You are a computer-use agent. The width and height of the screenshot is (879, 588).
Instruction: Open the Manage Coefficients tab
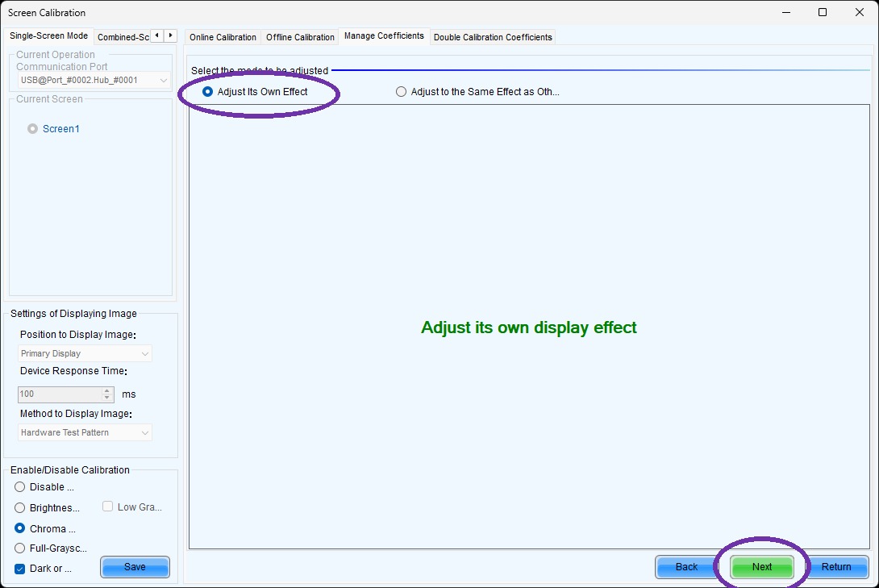pos(384,35)
